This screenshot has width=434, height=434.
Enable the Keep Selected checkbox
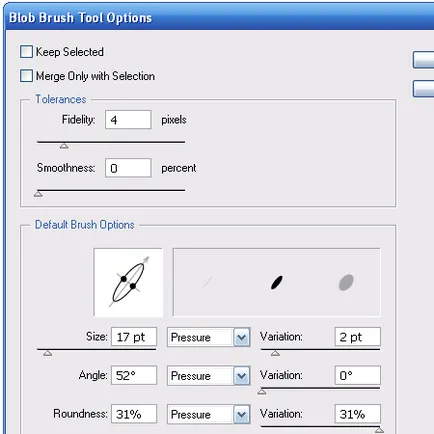(26, 52)
